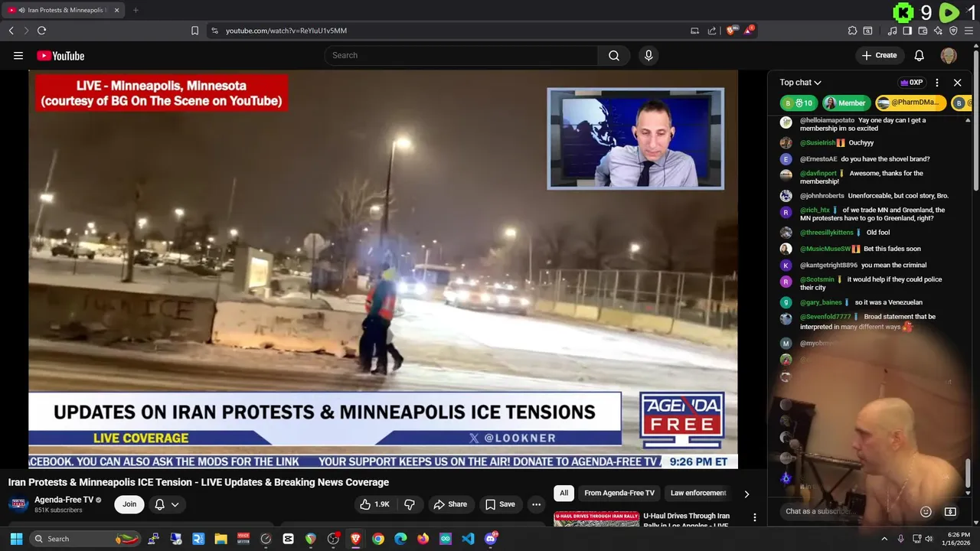This screenshot has height=551, width=980.
Task: Open @PharmDMa pinned super chat chip
Action: point(910,103)
